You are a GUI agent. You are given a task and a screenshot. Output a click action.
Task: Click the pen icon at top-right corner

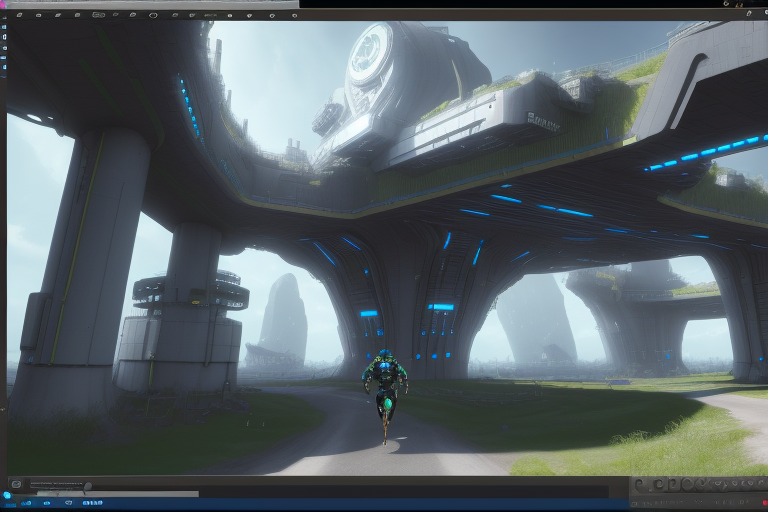click(x=749, y=12)
